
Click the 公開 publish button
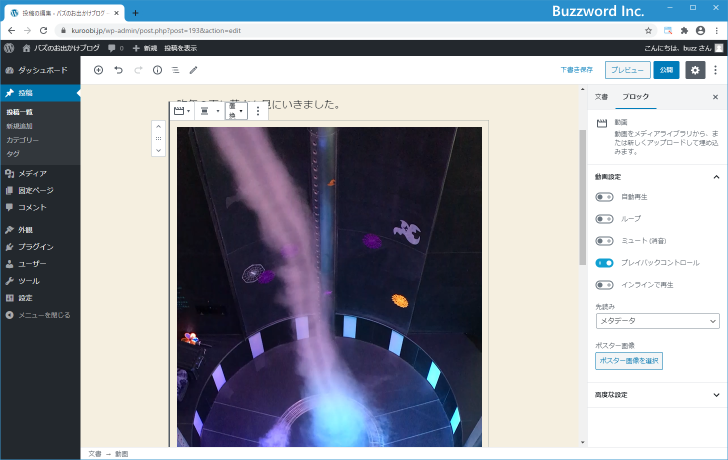pyautogui.click(x=666, y=70)
